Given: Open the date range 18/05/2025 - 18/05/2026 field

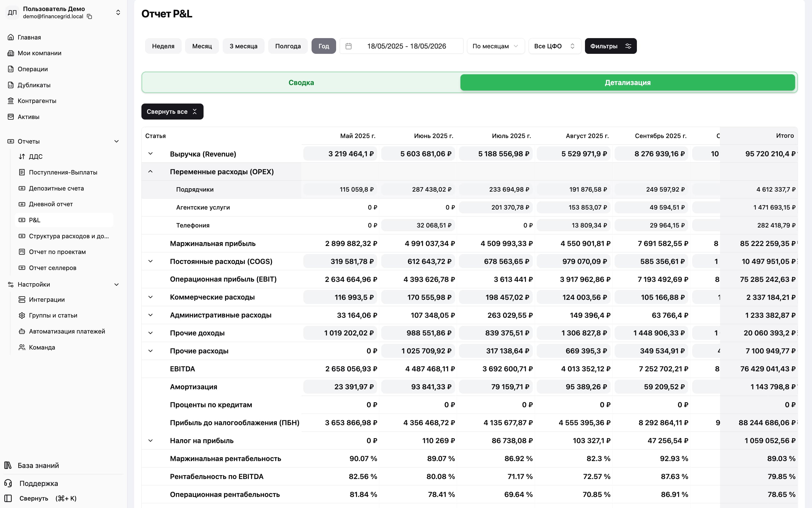Looking at the screenshot, I should 401,46.
